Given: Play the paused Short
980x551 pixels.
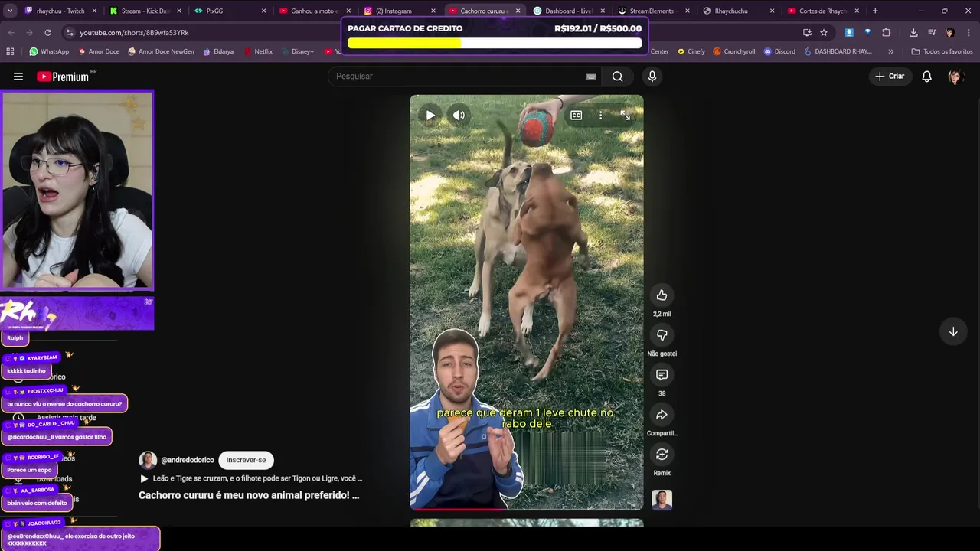Looking at the screenshot, I should point(430,116).
